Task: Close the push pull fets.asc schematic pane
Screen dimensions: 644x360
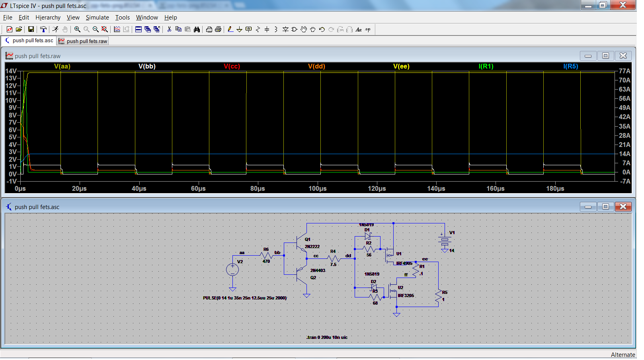Action: click(x=623, y=207)
